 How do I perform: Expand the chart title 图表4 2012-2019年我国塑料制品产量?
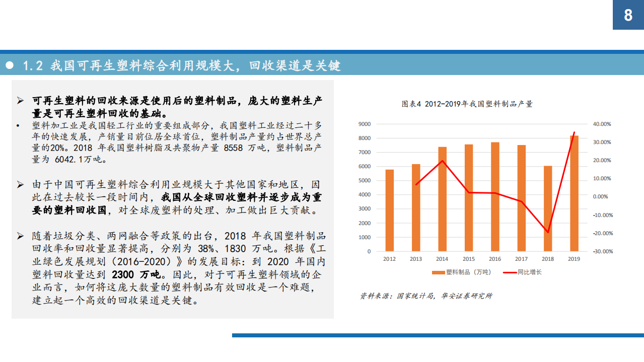467,104
